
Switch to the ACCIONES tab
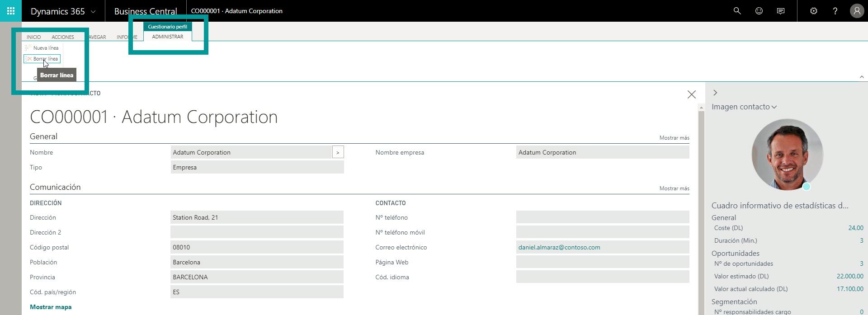(x=63, y=37)
